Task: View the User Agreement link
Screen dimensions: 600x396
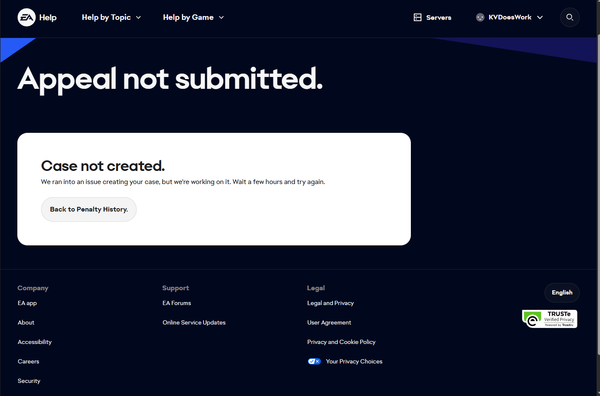Action: tap(329, 323)
